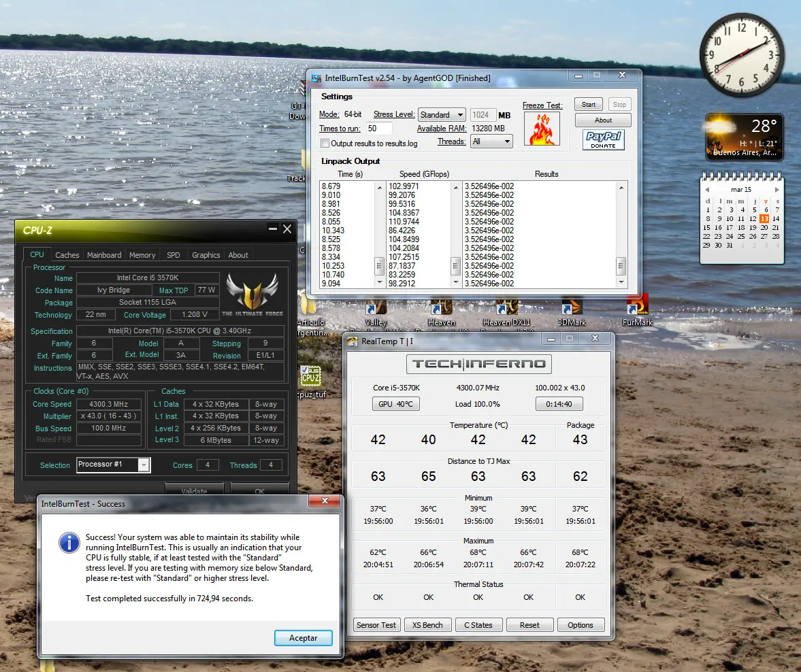Open the Buenos Aires weather gadget

(x=745, y=137)
